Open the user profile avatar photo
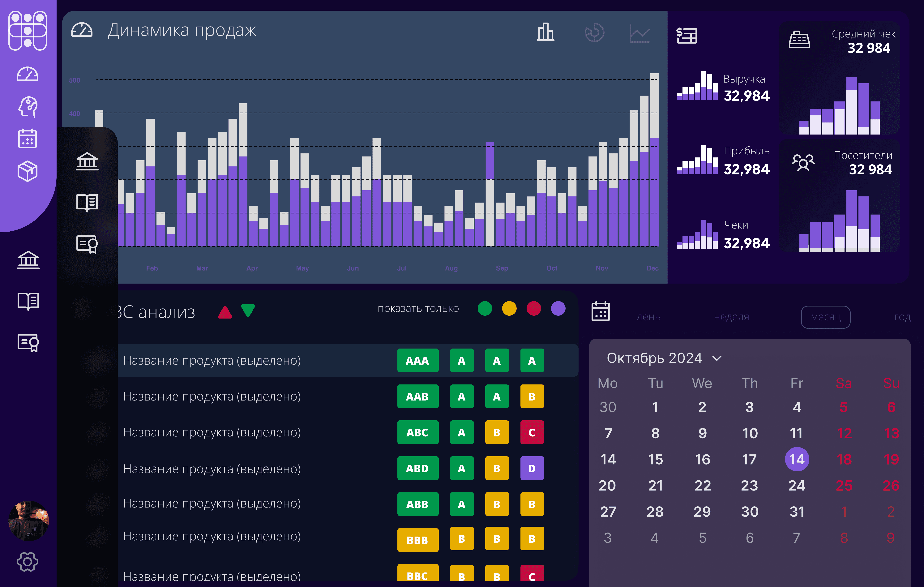Screen dimensions: 924x587 tap(29, 520)
